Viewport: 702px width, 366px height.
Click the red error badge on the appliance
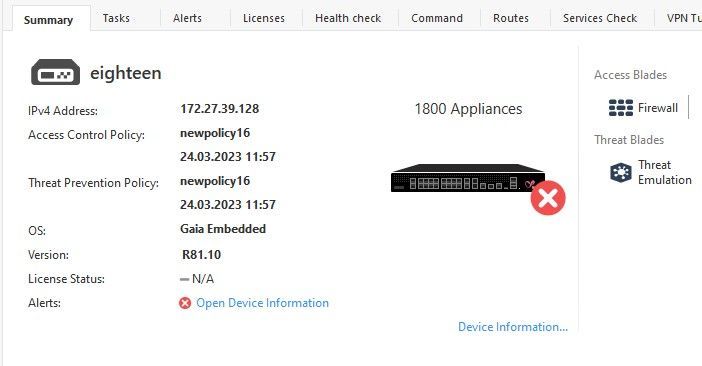pyautogui.click(x=548, y=198)
